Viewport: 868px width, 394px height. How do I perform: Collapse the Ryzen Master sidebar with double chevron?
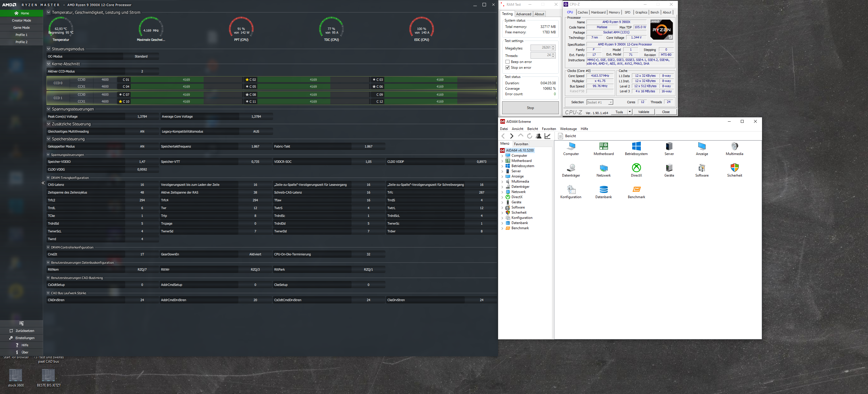click(x=43, y=183)
